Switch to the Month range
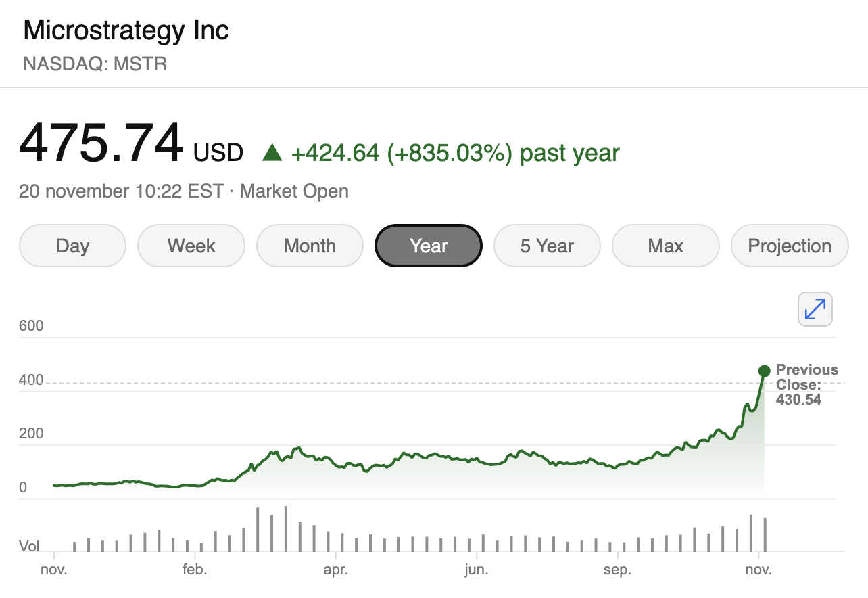Viewport: 868px width, 598px height. (310, 246)
